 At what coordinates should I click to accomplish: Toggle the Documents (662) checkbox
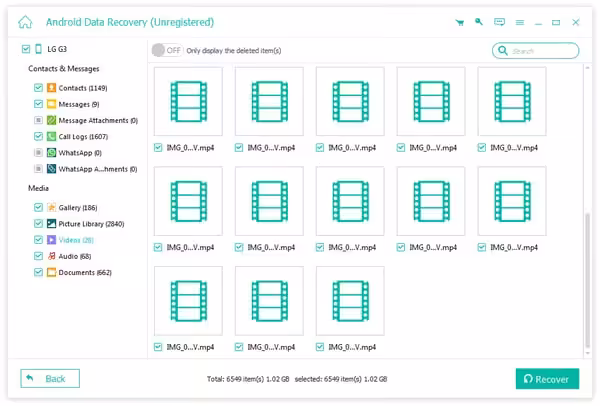click(38, 272)
